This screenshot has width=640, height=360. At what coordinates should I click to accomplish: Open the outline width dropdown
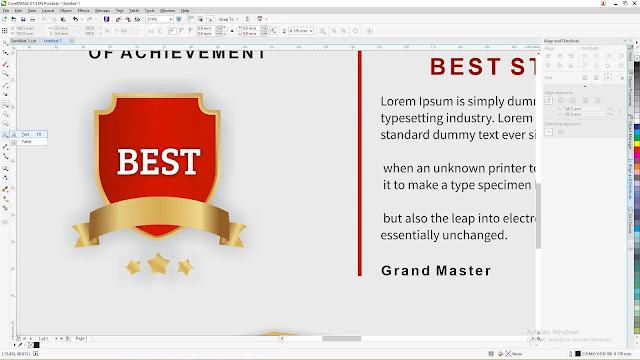(311, 31)
